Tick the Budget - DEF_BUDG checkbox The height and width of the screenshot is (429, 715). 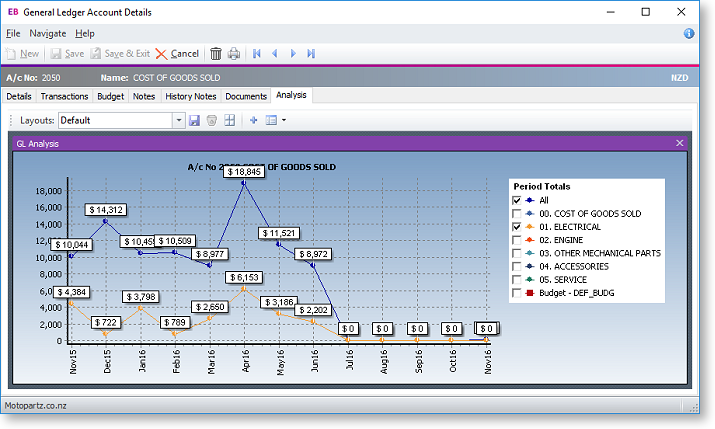click(x=517, y=293)
